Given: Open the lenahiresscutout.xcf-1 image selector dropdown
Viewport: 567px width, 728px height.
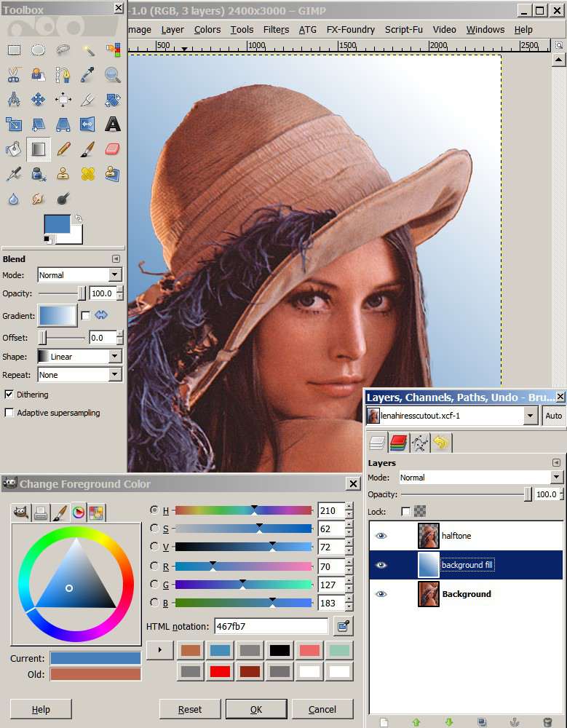Looking at the screenshot, I should [452, 416].
